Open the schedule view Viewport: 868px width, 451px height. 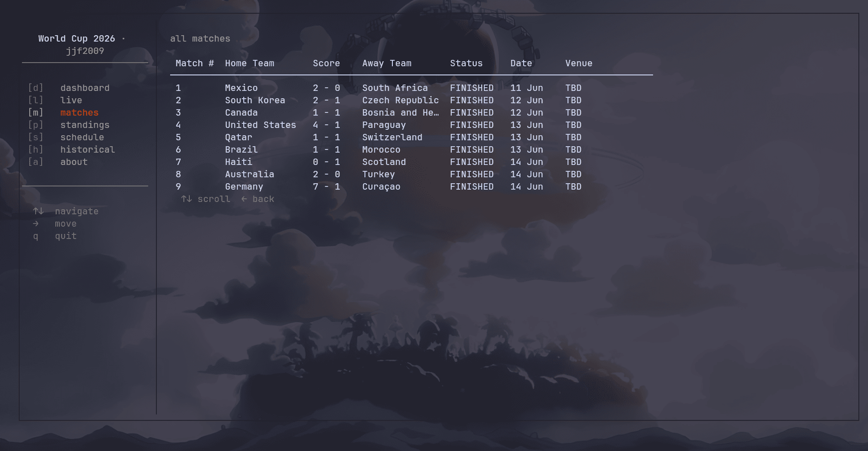tap(82, 137)
